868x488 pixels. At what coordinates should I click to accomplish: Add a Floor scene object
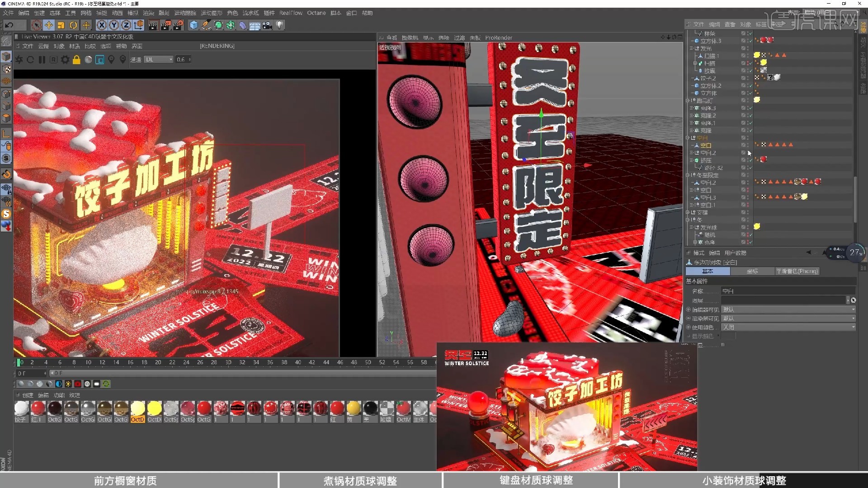255,25
